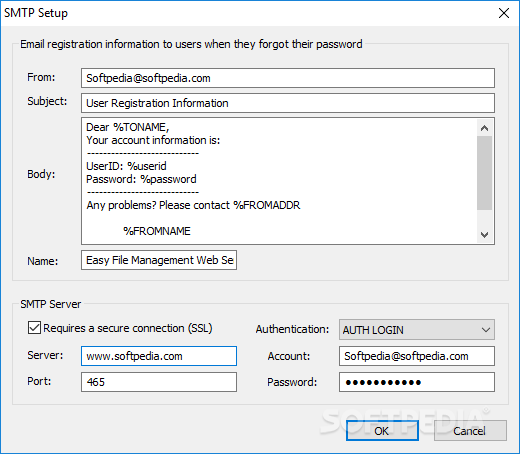The width and height of the screenshot is (520, 454).
Task: Click the UserID: %userid line in body
Action: [126, 166]
